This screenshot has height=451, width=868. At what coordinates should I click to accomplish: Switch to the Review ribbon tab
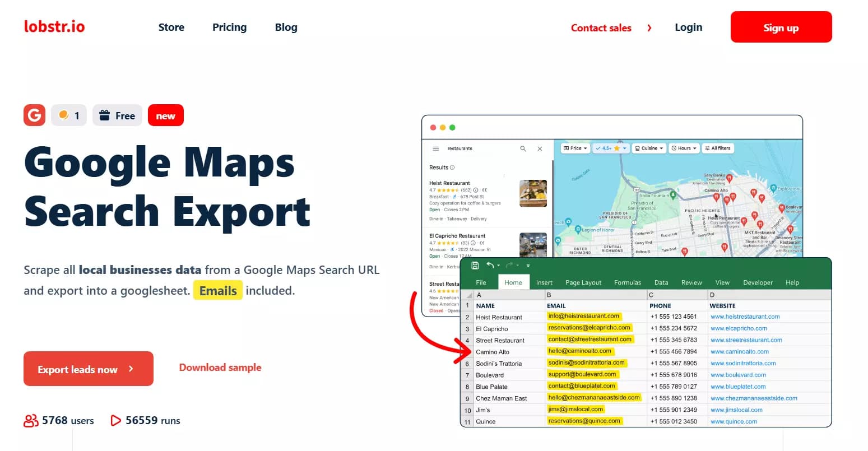pyautogui.click(x=691, y=282)
